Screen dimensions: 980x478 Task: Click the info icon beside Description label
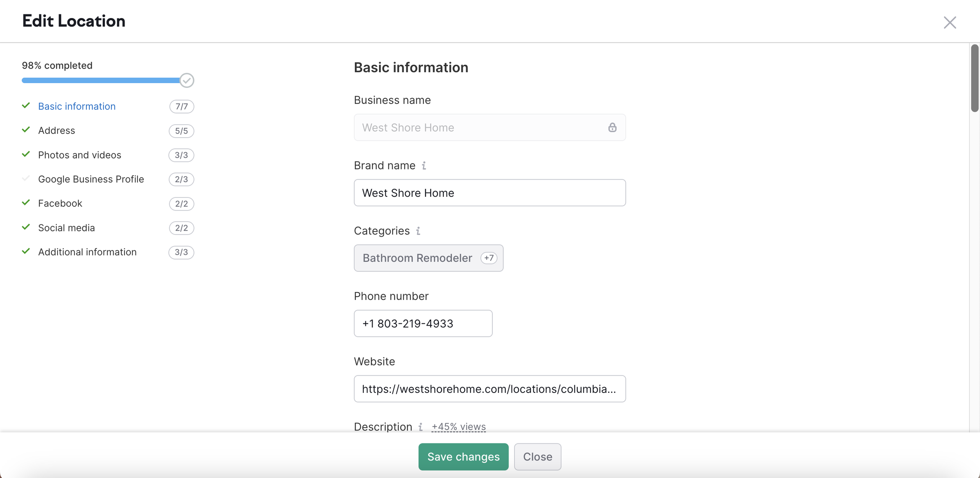pyautogui.click(x=420, y=427)
